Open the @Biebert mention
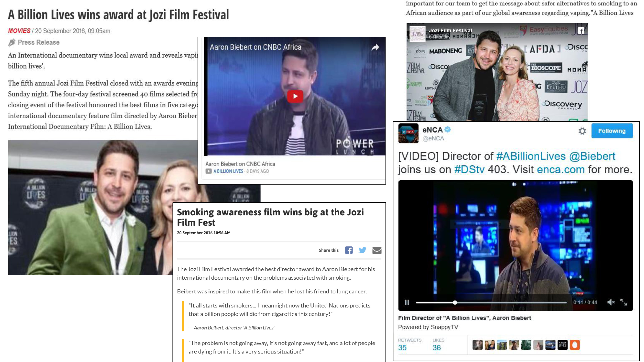 (x=592, y=156)
